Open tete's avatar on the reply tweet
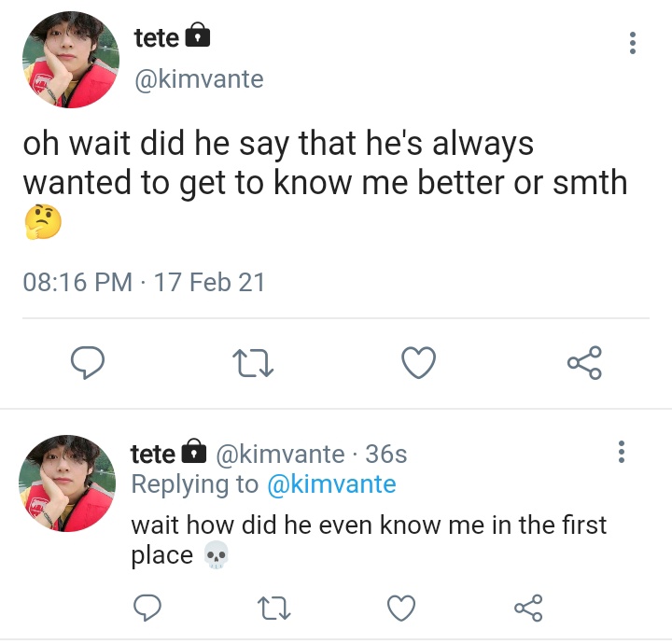 coord(67,483)
